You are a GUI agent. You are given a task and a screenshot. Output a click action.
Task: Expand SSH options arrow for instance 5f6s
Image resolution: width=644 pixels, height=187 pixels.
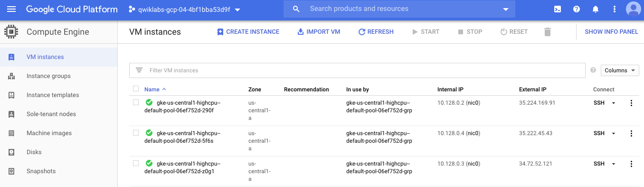pyautogui.click(x=613, y=133)
